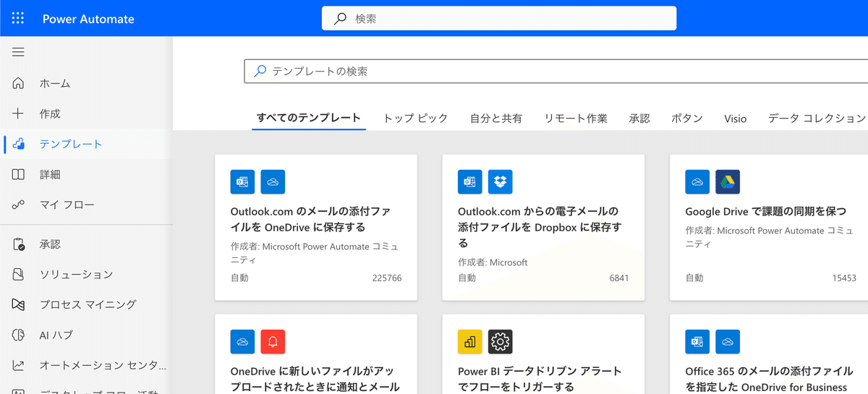Viewport: 868px width, 394px height.
Task: Switch to the トップ ピック tab
Action: (x=415, y=118)
